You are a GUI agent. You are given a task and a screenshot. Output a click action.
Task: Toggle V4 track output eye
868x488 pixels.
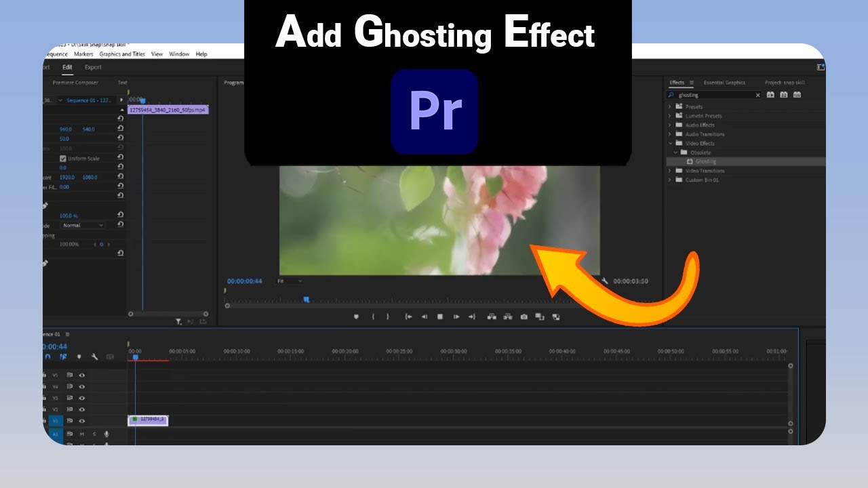[82, 386]
